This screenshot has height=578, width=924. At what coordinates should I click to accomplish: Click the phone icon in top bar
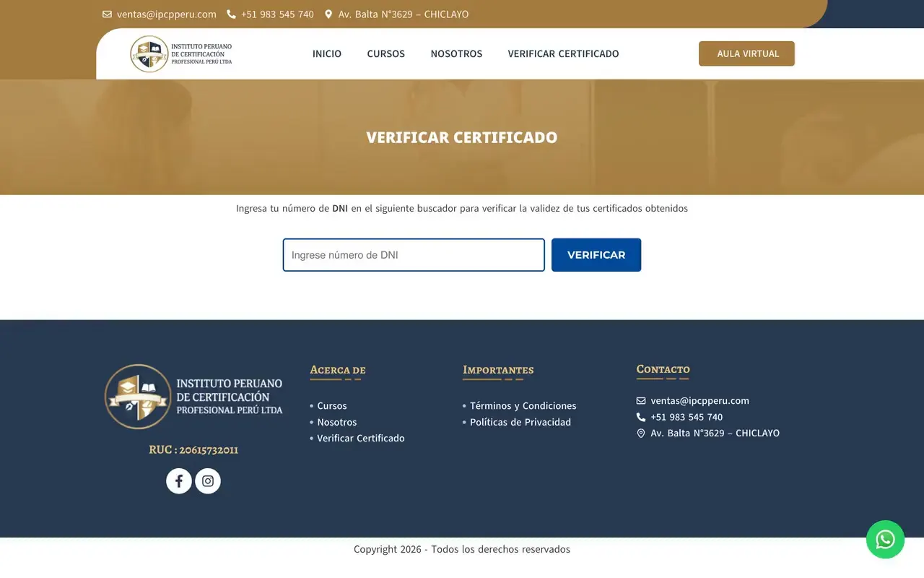pyautogui.click(x=231, y=14)
